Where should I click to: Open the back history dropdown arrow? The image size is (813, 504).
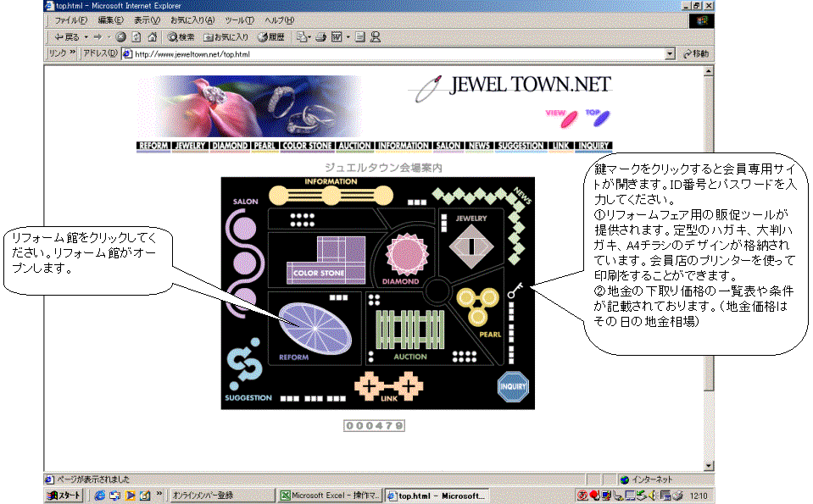tap(86, 36)
